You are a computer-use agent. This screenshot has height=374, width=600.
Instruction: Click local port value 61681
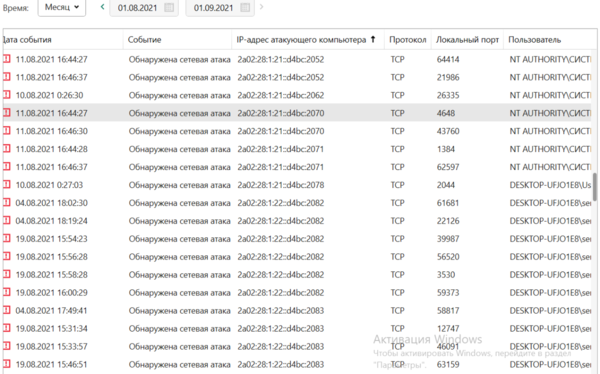click(x=448, y=203)
